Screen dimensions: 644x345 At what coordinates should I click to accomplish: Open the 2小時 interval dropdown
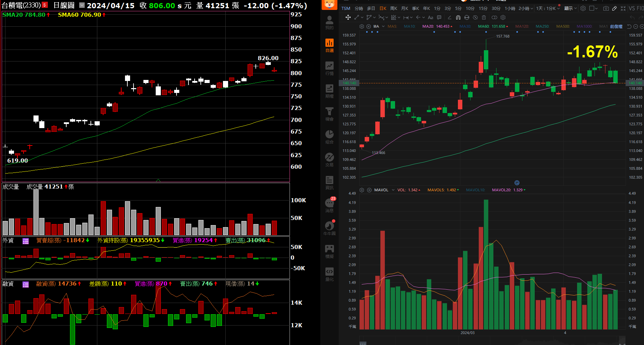click(526, 9)
